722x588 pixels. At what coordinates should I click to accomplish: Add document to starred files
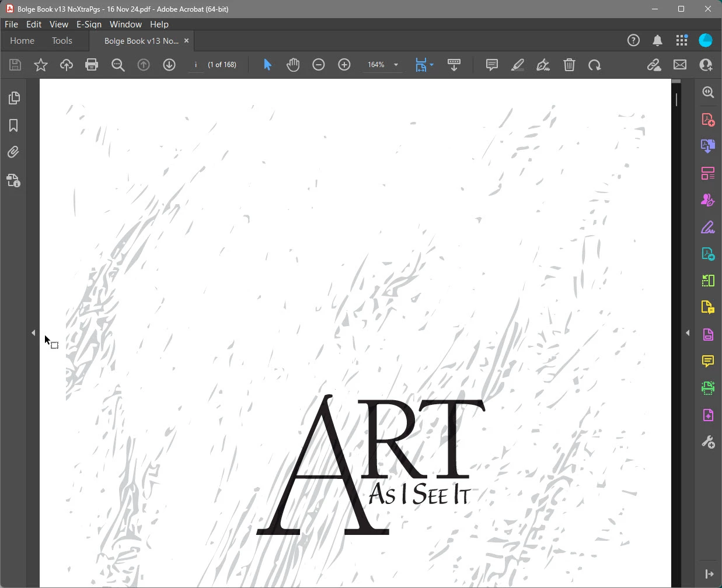pos(41,65)
